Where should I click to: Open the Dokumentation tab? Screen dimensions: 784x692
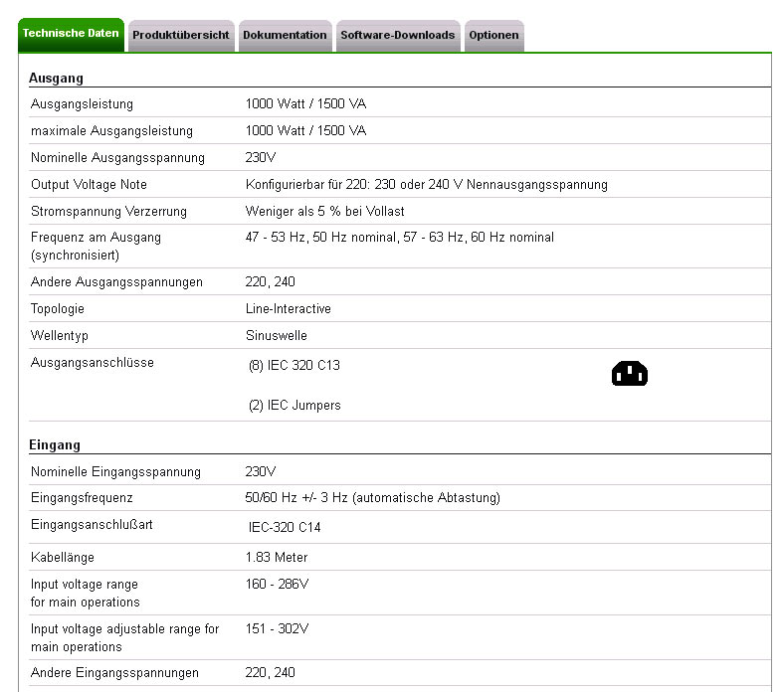[x=285, y=35]
